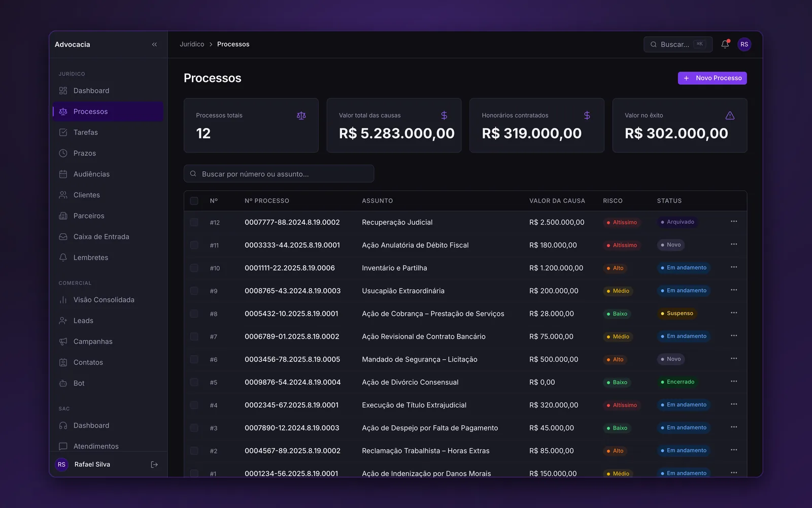Select checkbox for process #6
812x508 pixels.
click(194, 359)
